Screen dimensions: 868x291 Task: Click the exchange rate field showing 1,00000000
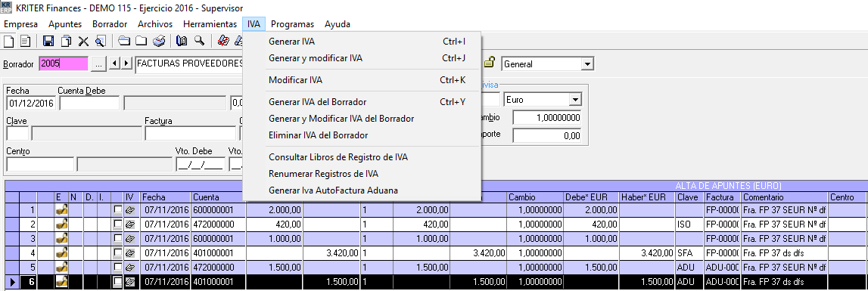click(547, 118)
